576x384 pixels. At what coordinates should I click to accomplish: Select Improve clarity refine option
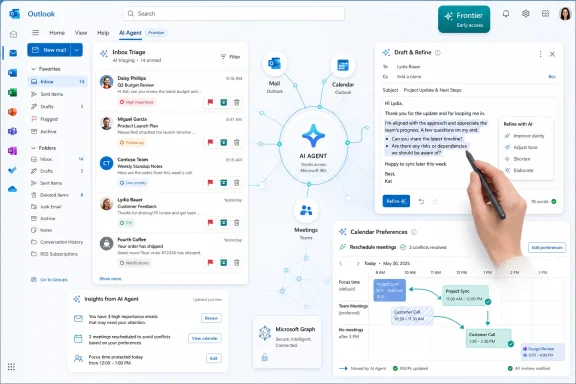coord(525,136)
